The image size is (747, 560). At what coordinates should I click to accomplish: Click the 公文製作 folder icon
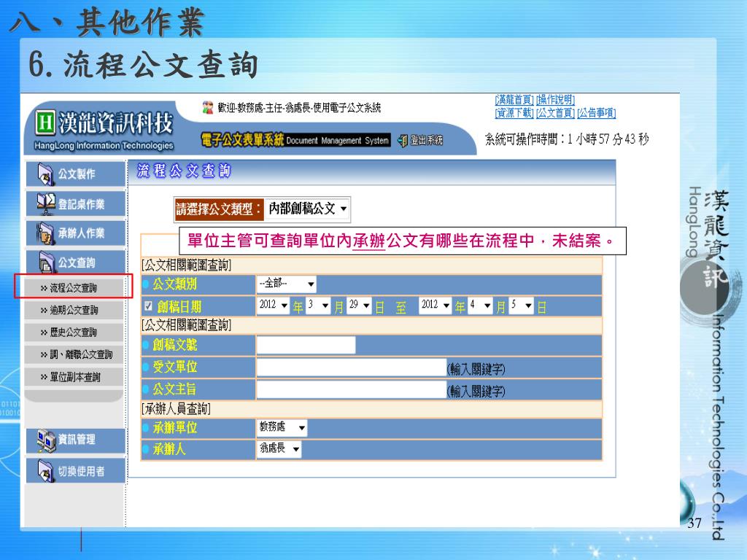coord(46,174)
